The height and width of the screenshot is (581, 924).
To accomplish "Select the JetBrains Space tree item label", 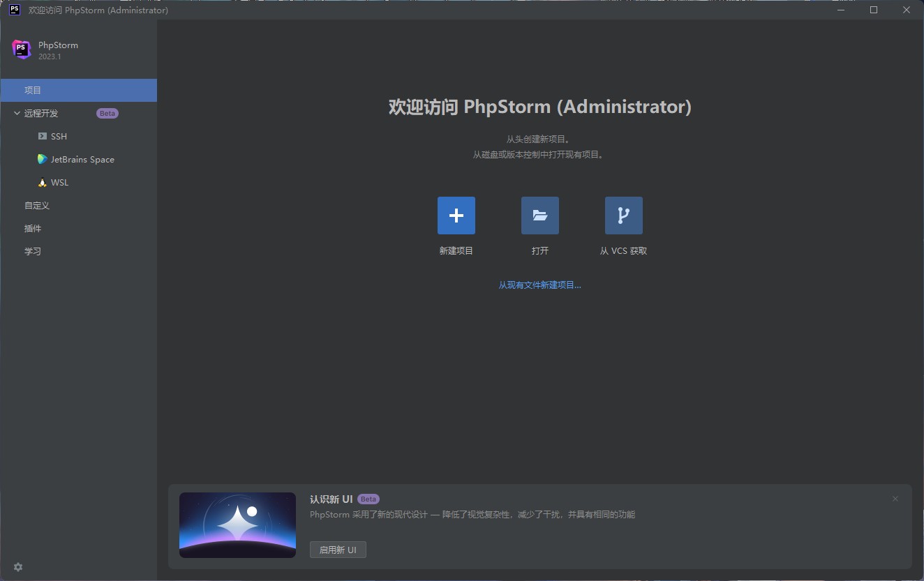I will pyautogui.click(x=82, y=159).
